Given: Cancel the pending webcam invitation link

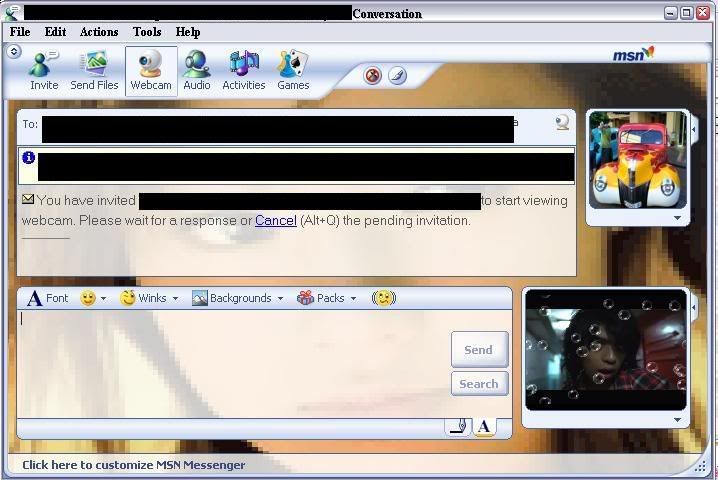Looking at the screenshot, I should (x=276, y=220).
